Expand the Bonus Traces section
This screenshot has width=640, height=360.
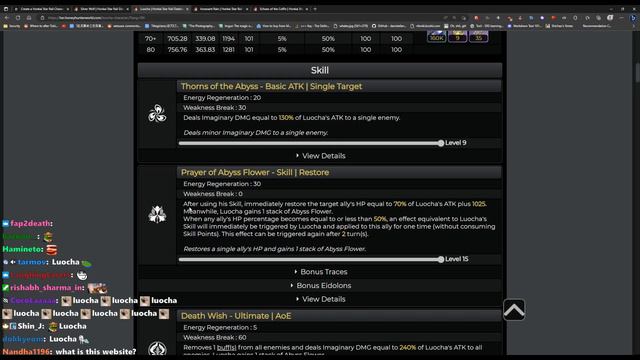320,272
